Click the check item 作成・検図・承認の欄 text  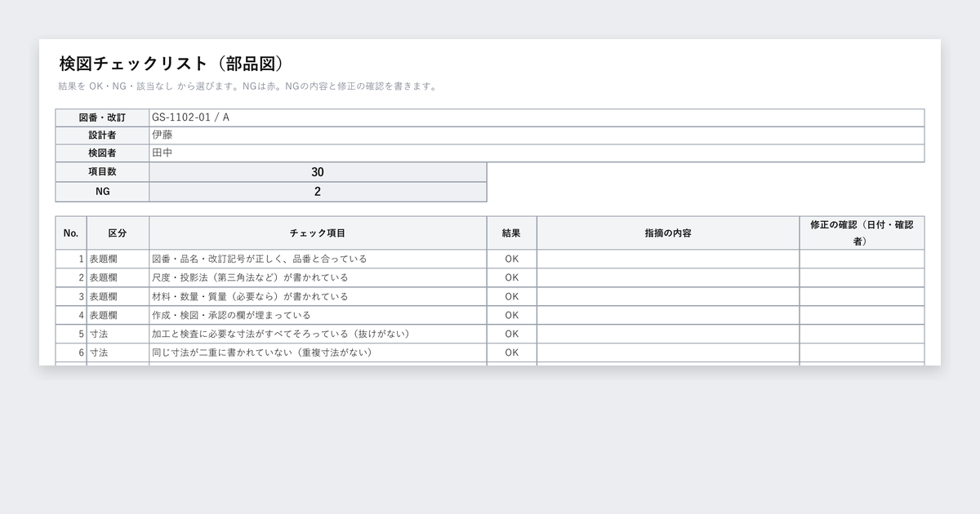[x=231, y=315]
